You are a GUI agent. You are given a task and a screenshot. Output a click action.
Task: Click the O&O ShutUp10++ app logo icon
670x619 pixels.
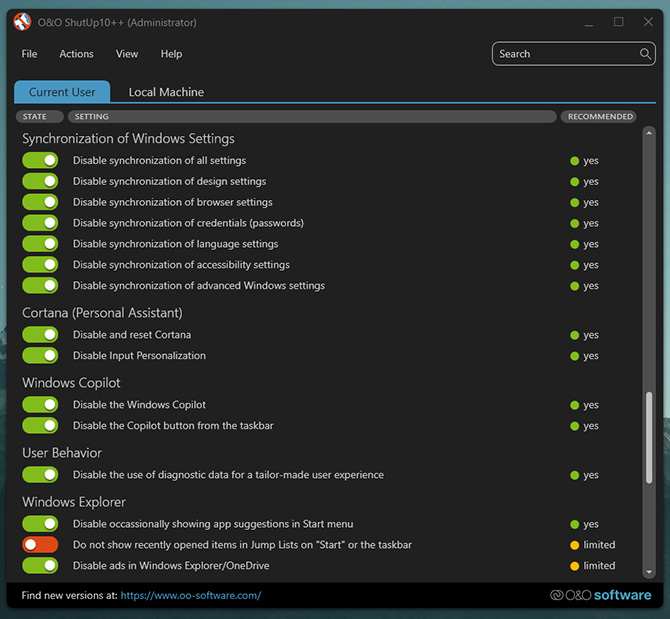[22, 22]
